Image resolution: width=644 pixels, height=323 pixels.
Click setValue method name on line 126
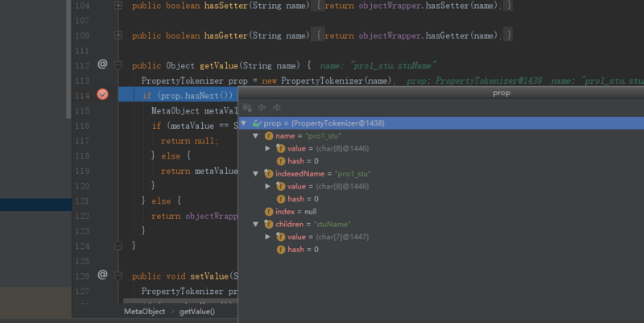(x=209, y=276)
